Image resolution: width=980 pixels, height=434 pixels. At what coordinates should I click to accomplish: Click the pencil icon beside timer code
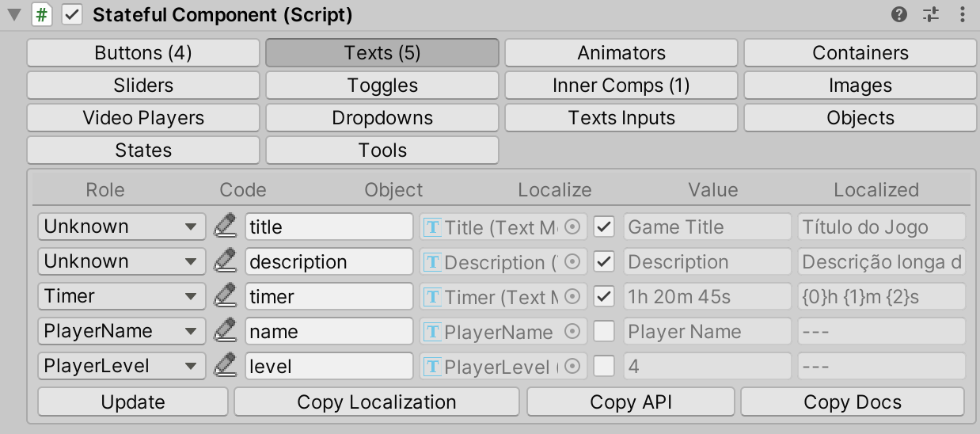(x=226, y=297)
